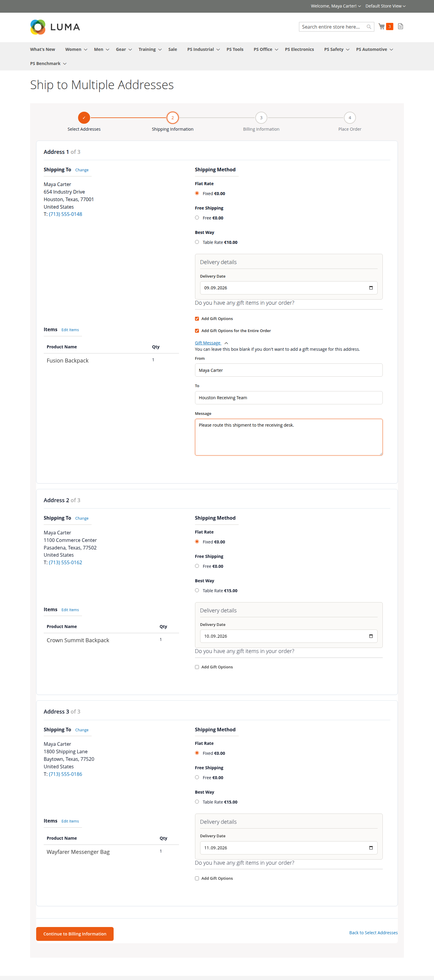Viewport: 434px width, 980px height.
Task: Expand the Men menu chevron
Action: 107,50
